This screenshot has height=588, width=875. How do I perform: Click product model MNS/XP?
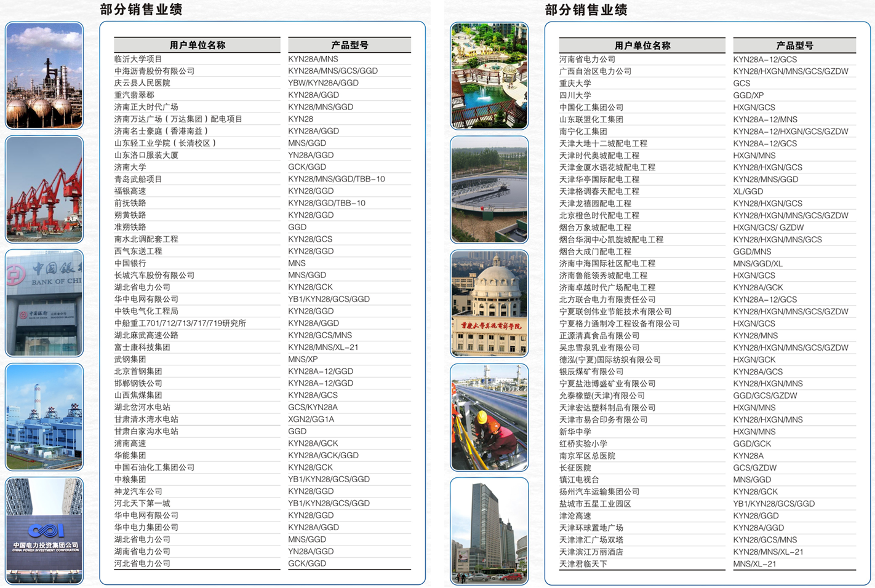point(303,359)
